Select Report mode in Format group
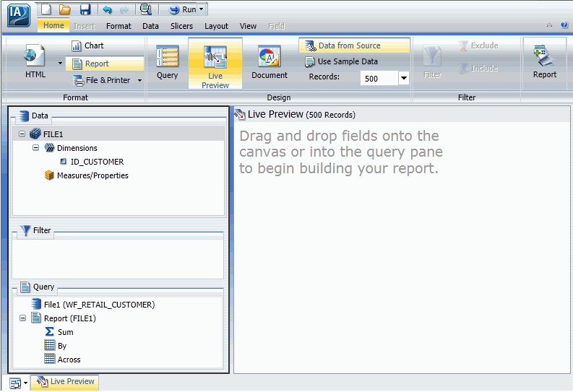573x392 pixels. [105, 64]
